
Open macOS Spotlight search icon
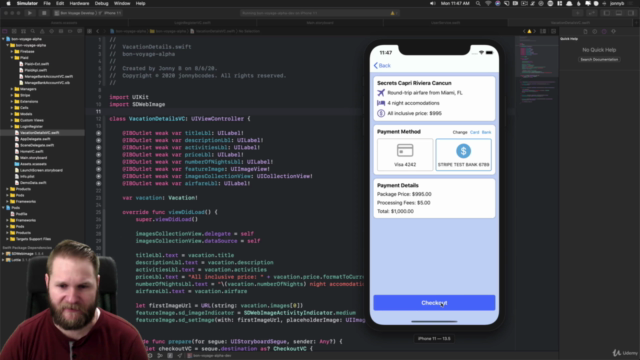[x=478, y=3]
